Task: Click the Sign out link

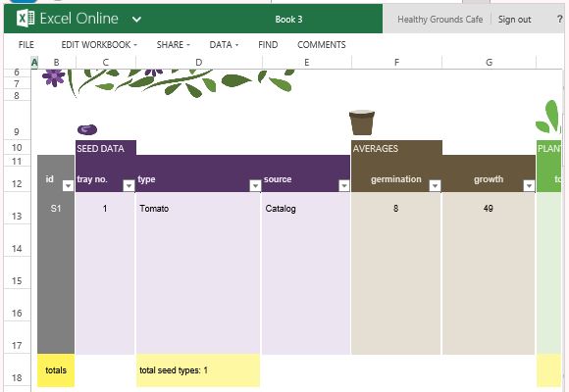Action: pos(514,20)
